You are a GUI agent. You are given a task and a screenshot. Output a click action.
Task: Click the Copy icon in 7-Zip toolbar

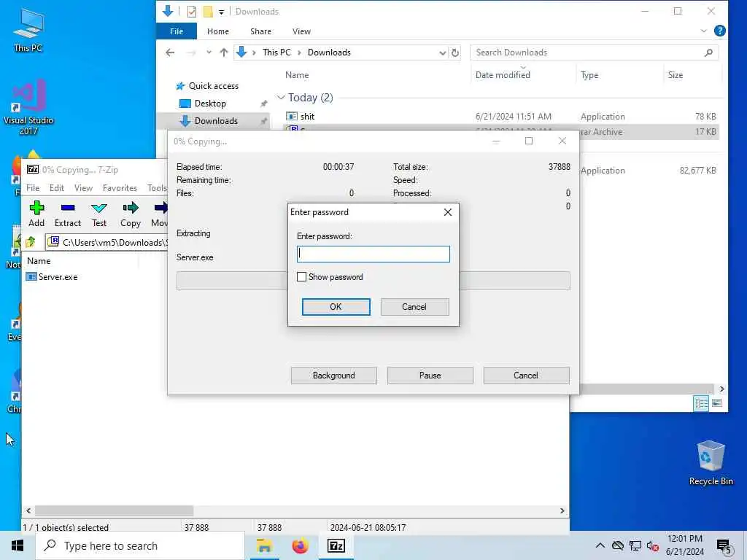point(130,208)
